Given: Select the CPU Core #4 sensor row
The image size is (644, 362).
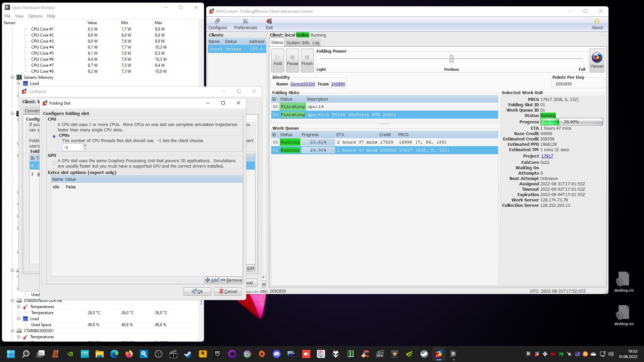Looking at the screenshot, I should click(x=101, y=47).
